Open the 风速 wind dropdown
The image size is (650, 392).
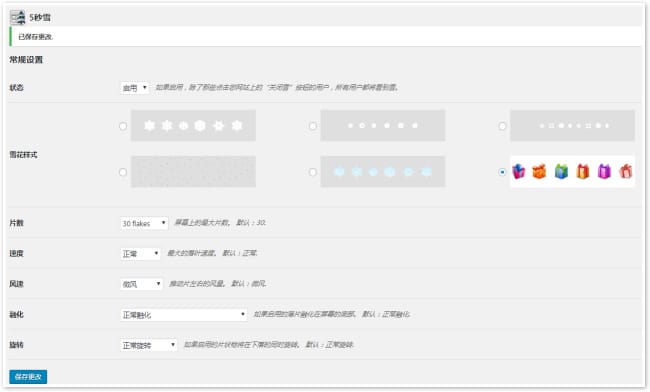(x=141, y=284)
